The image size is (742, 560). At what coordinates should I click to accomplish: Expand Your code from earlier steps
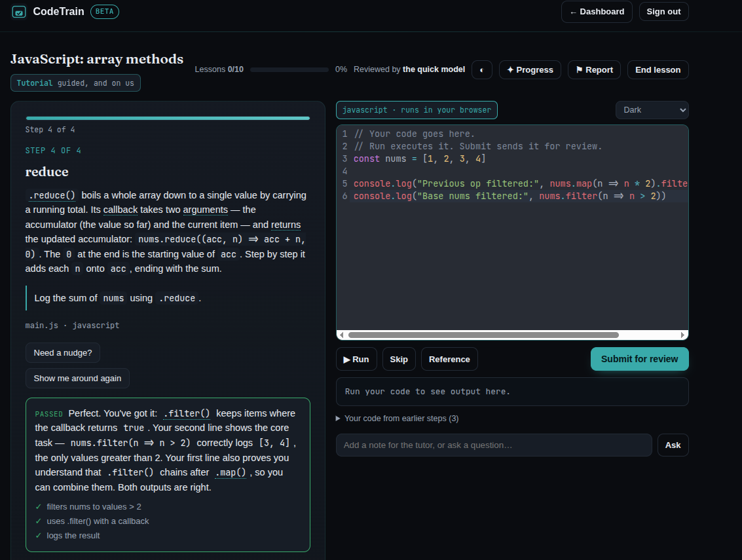(397, 419)
